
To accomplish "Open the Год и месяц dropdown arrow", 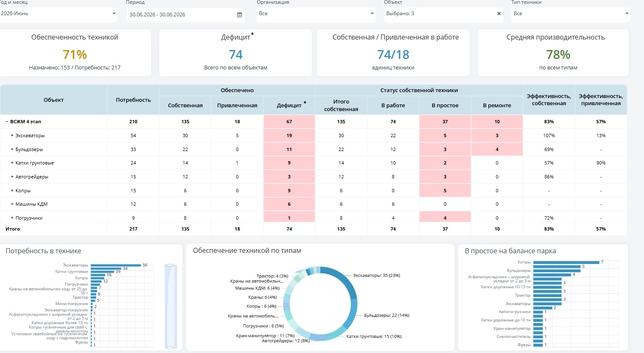I will point(114,13).
